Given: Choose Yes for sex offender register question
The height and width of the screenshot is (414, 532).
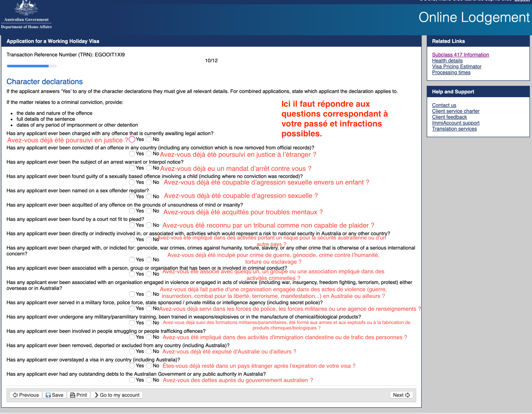Looking at the screenshot, I should (x=132, y=196).
